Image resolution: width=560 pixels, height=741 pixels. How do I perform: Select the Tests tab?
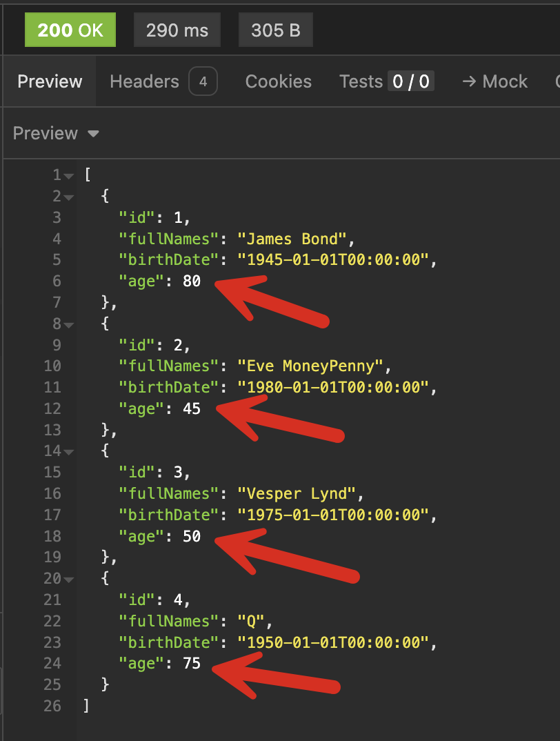pos(386,81)
